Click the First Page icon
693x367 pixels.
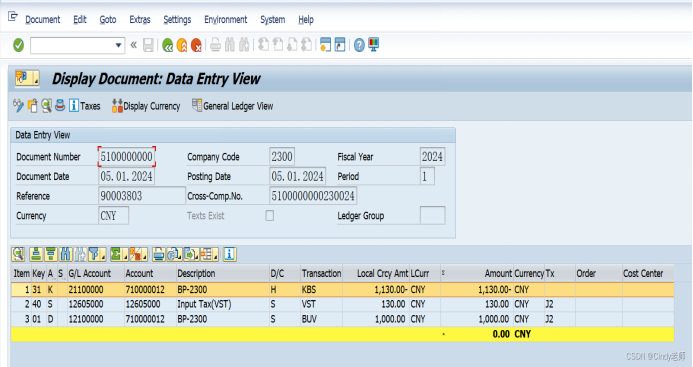(x=263, y=45)
